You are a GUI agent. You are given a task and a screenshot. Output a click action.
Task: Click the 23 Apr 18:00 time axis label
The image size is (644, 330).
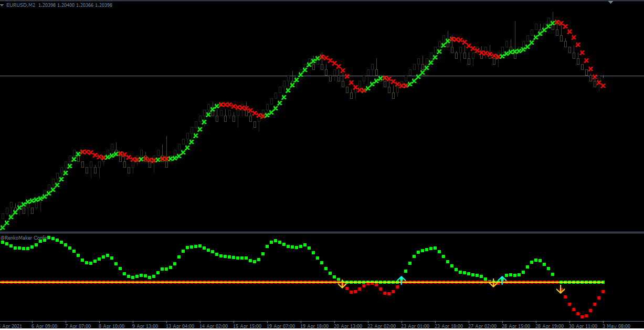pos(448,326)
